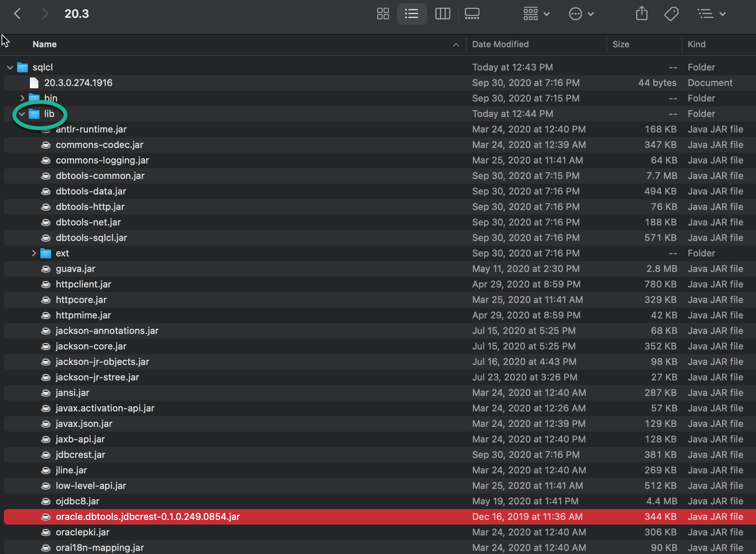Click the 44 bytes size value
The width and height of the screenshot is (756, 554).
(x=657, y=83)
